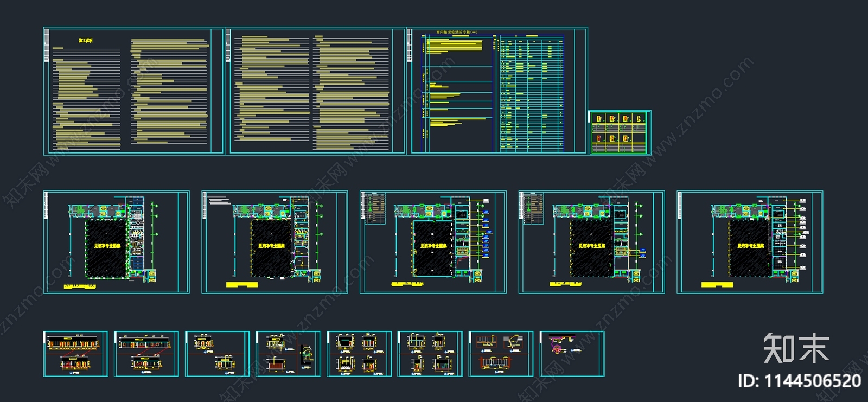
Task: Select the last node detail sheet in the bottom row
Action: [572, 354]
